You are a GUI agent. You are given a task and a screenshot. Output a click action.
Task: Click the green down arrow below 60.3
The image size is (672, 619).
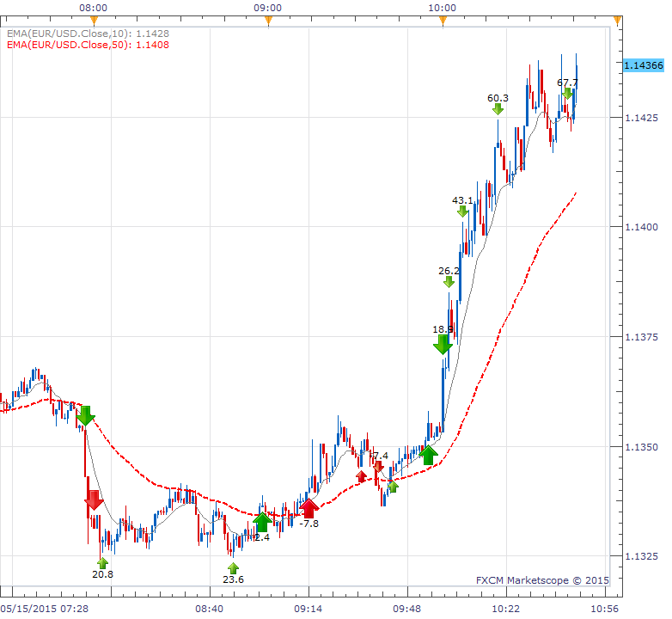point(498,109)
